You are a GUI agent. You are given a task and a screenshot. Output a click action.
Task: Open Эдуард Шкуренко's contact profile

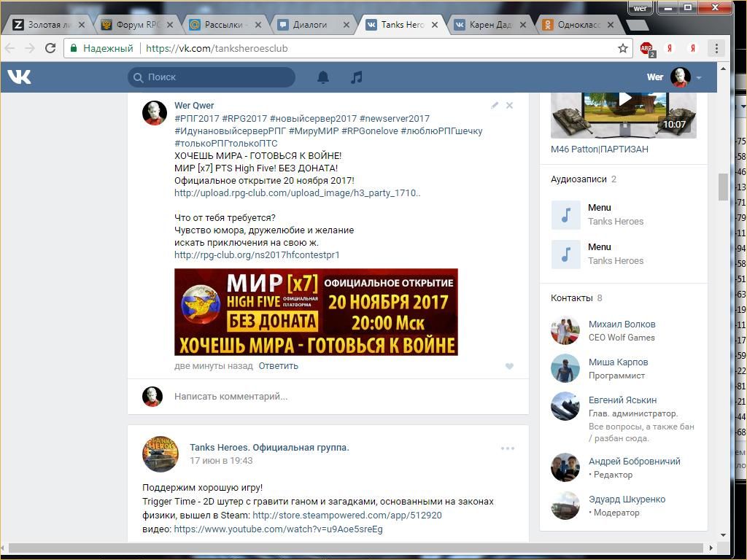(x=627, y=499)
